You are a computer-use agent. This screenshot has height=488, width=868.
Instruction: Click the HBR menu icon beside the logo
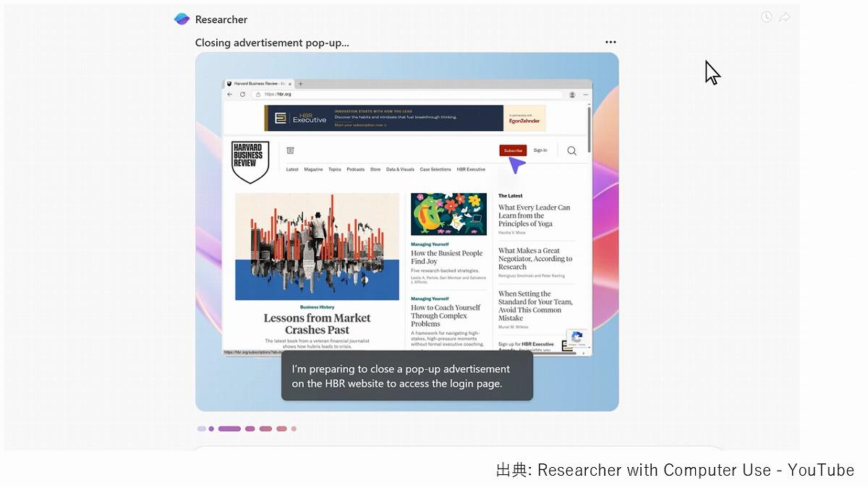pyautogui.click(x=290, y=150)
